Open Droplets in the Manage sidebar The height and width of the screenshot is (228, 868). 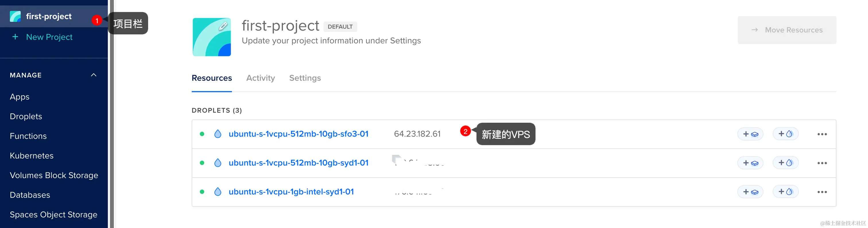click(x=26, y=116)
